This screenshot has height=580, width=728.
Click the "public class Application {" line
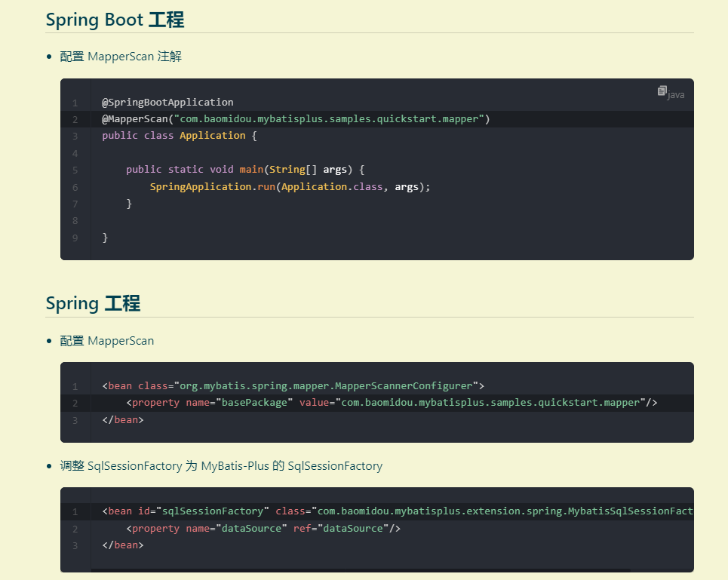click(x=180, y=136)
